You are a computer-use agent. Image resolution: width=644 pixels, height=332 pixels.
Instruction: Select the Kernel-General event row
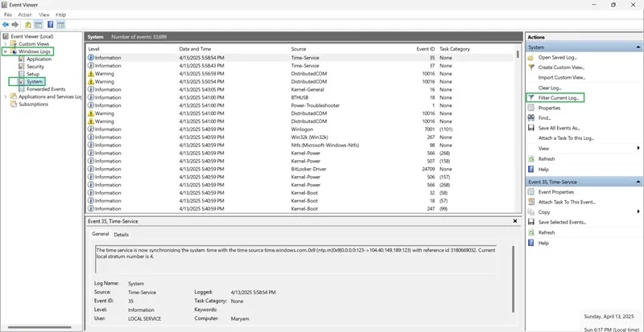point(299,89)
